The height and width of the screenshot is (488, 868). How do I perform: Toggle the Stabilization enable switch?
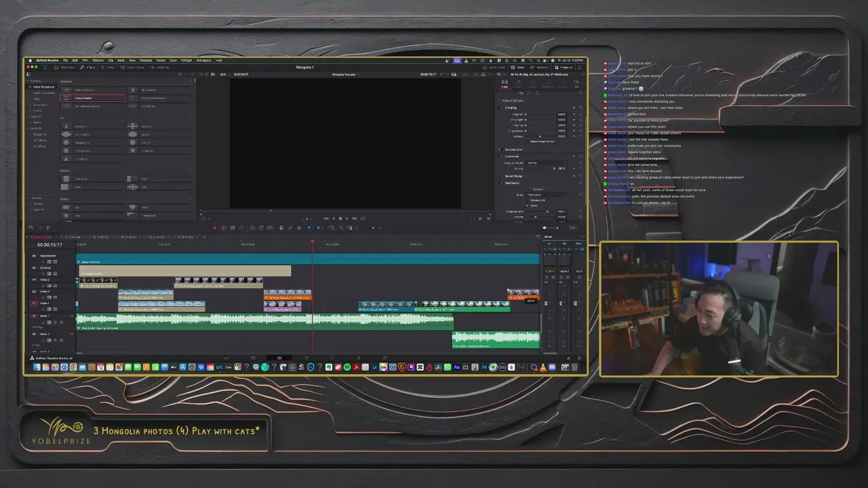[x=501, y=183]
